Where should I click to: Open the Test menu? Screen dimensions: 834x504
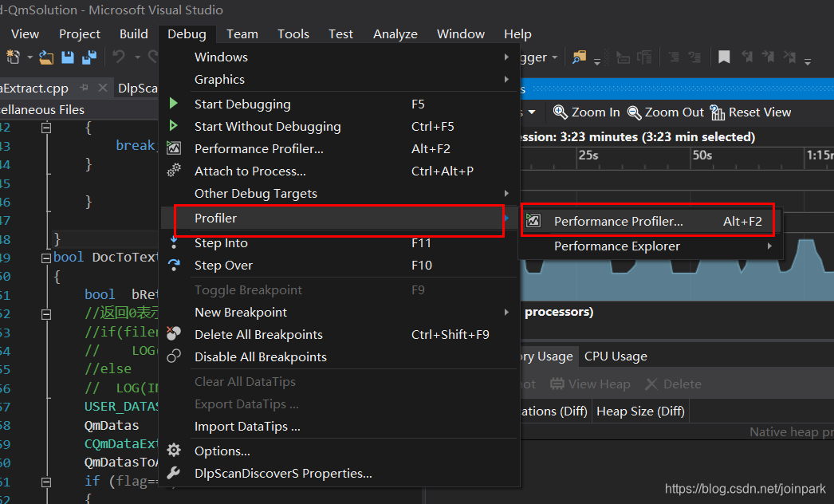click(340, 34)
